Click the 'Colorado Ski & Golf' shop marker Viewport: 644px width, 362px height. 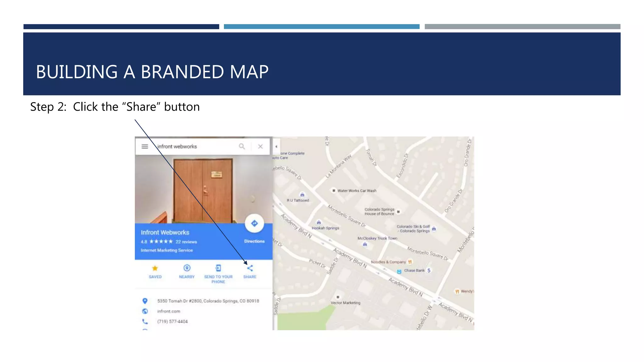click(x=434, y=228)
